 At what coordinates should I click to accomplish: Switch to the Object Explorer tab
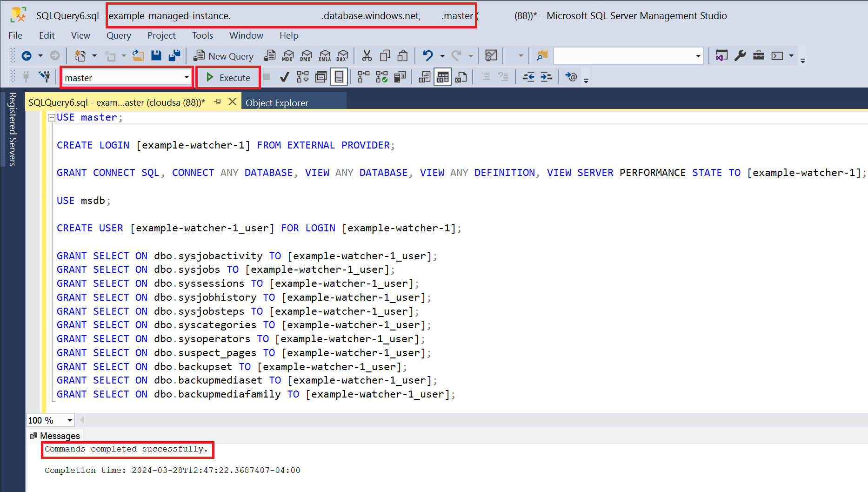[277, 102]
